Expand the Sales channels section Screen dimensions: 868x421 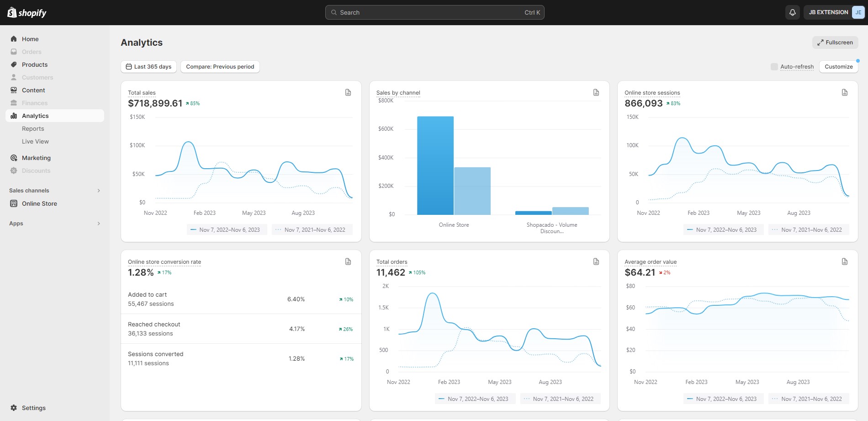[x=99, y=191]
